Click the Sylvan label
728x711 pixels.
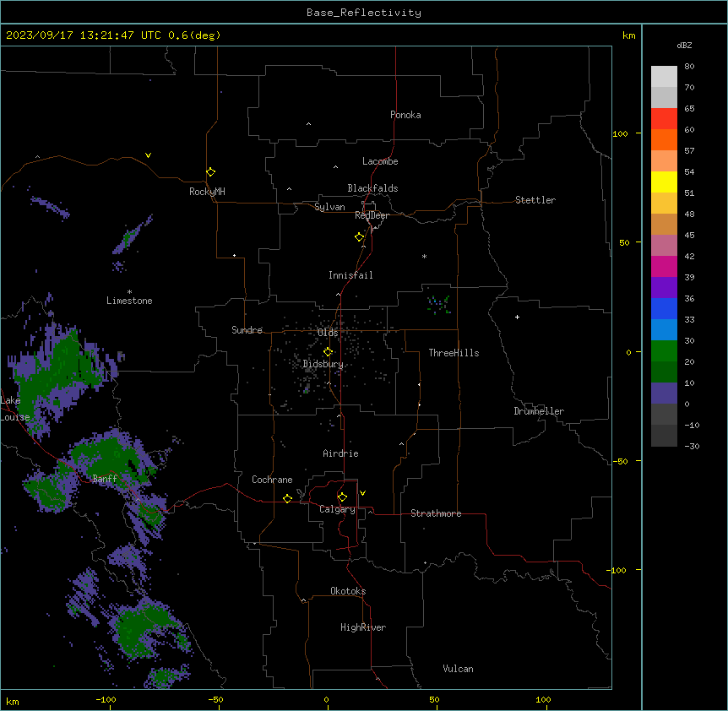tap(329, 207)
